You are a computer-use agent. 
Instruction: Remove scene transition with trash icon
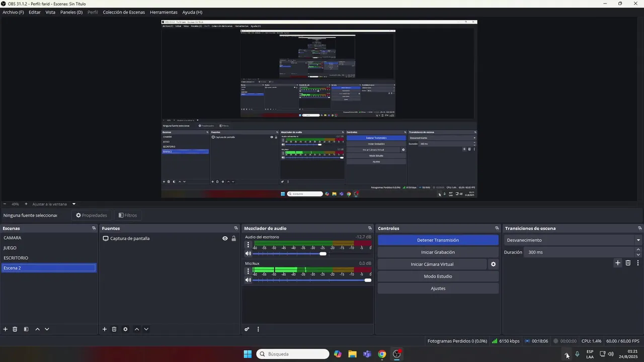coord(628,263)
